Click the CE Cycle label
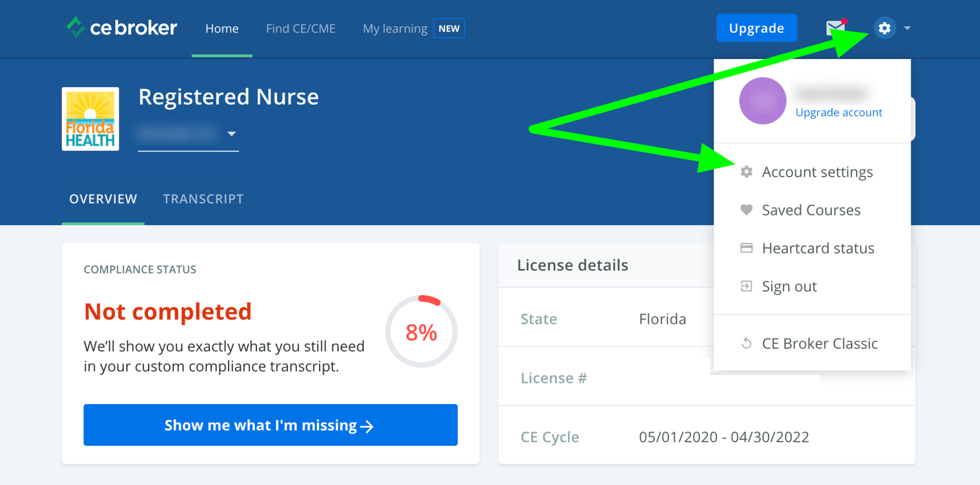The height and width of the screenshot is (485, 980). point(550,437)
